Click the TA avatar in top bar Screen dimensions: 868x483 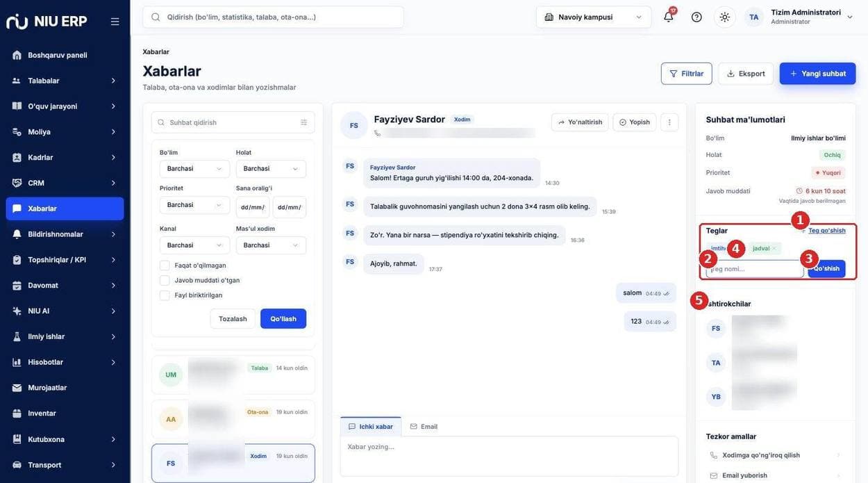(753, 17)
